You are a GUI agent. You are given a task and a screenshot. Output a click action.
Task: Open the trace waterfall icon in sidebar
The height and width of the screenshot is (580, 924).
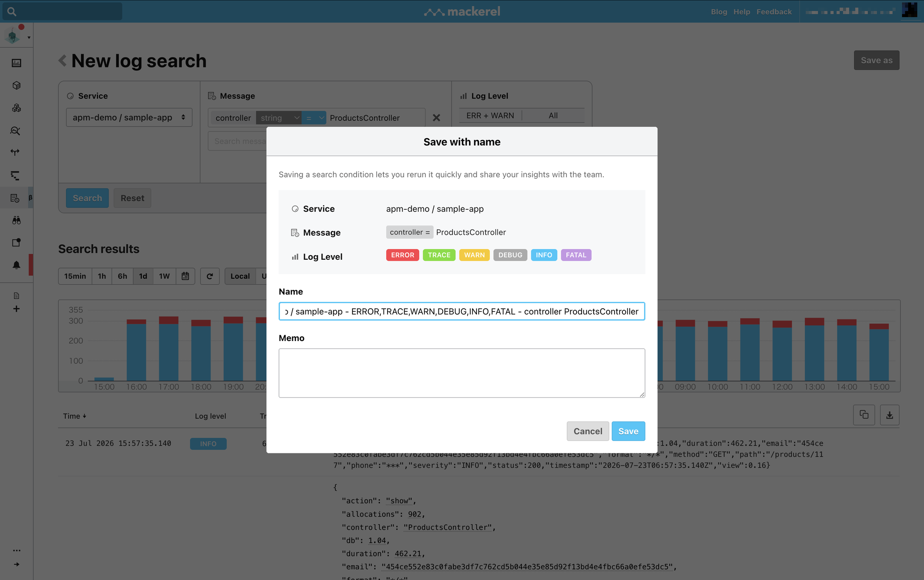coord(15,175)
